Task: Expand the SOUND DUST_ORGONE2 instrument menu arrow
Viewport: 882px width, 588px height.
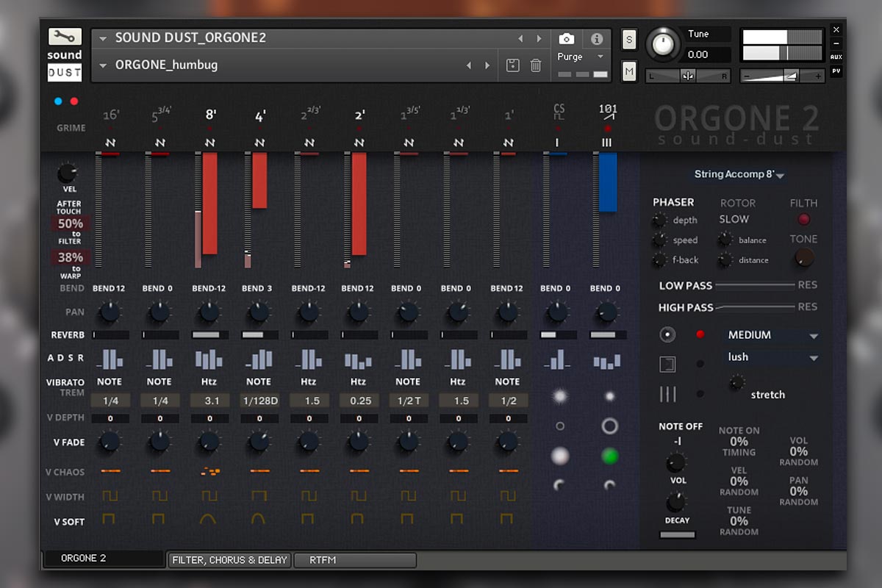Action: tap(103, 38)
